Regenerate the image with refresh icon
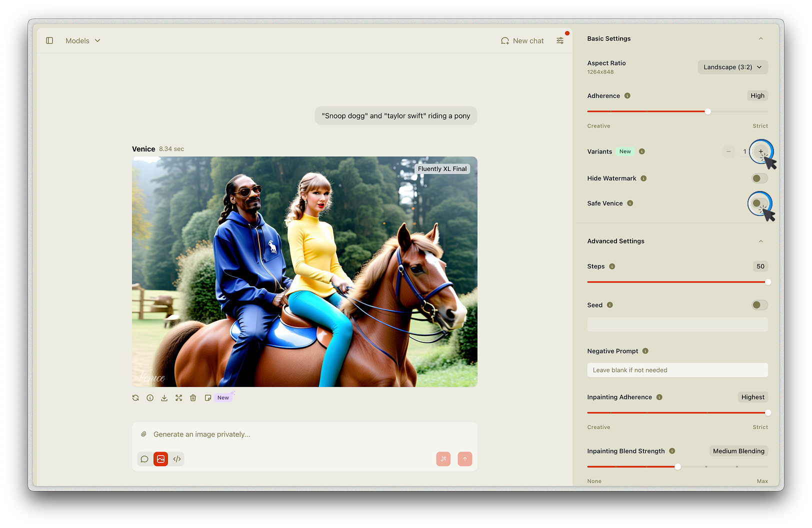 135,398
